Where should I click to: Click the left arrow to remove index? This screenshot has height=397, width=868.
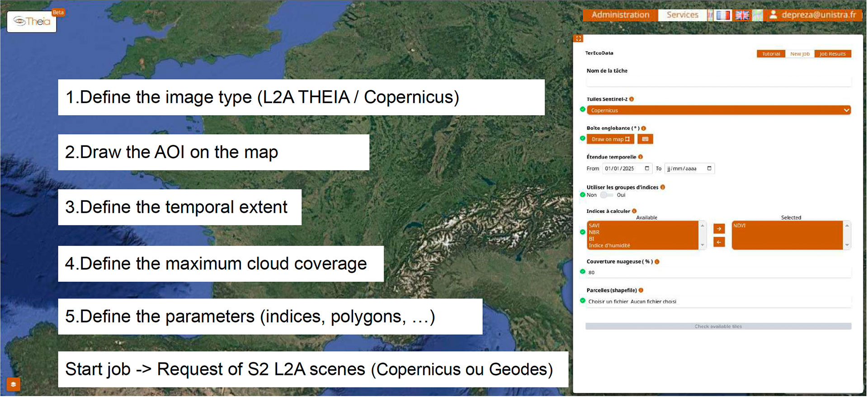tap(719, 243)
